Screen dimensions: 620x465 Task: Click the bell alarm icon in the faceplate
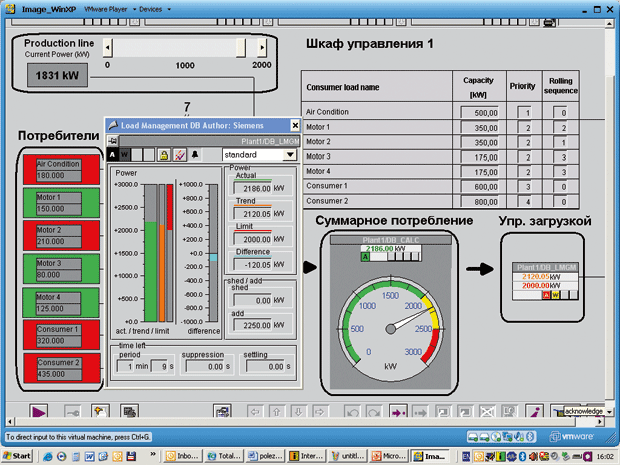coord(195,155)
